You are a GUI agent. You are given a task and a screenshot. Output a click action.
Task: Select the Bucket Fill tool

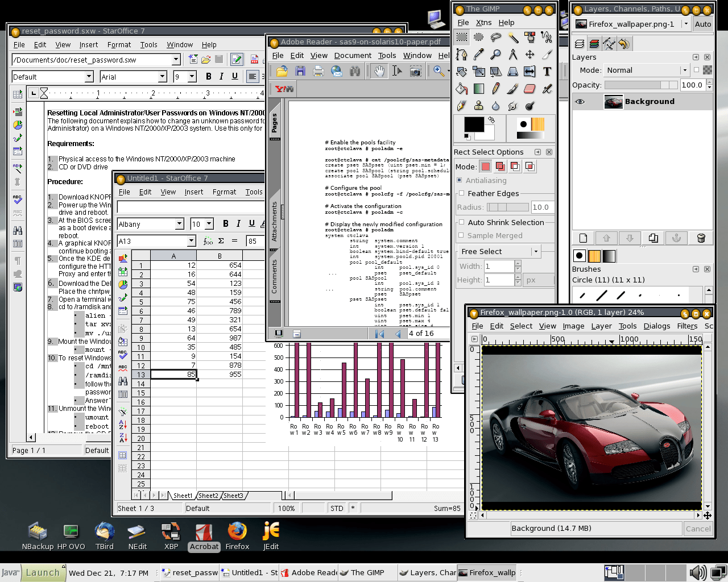coord(462,89)
